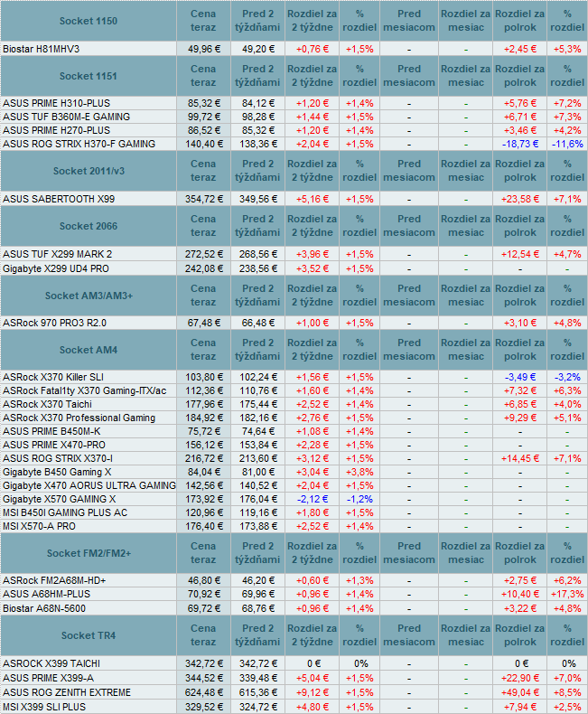The width and height of the screenshot is (588, 714).
Task: Click the Socket FM2/FM2+ section header
Action: pos(89,553)
